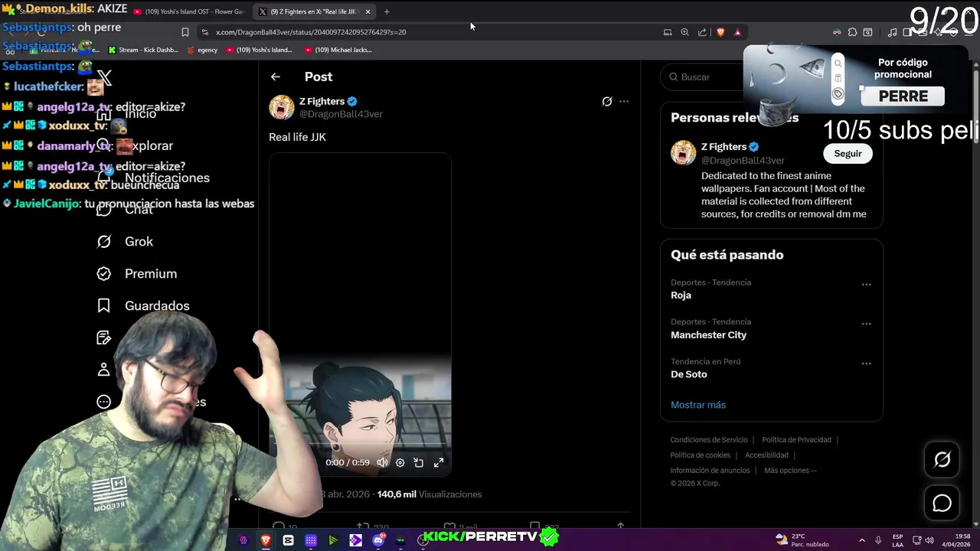This screenshot has width=980, height=551.
Task: Click Mostrar más under trends
Action: 698,405
